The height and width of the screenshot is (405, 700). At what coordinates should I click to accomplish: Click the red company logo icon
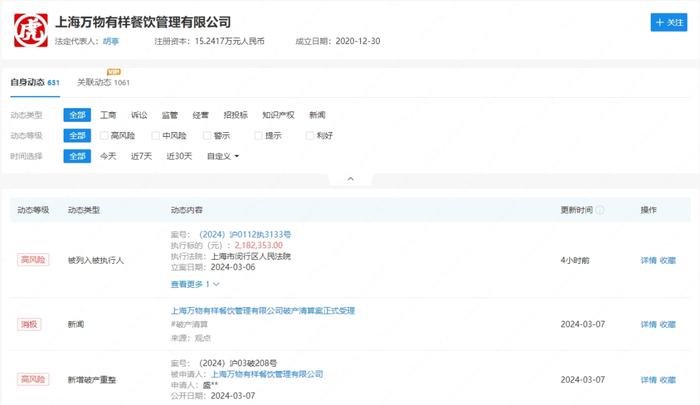click(x=31, y=30)
